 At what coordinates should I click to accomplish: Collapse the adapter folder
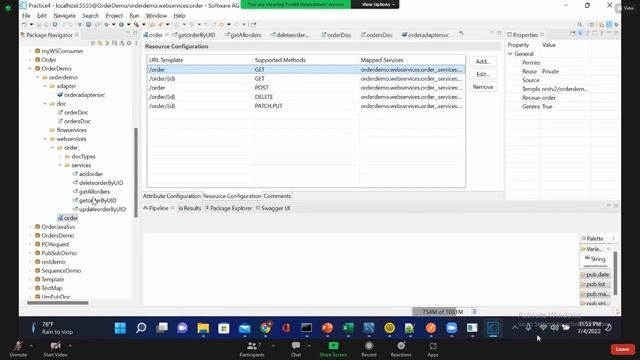(45, 86)
